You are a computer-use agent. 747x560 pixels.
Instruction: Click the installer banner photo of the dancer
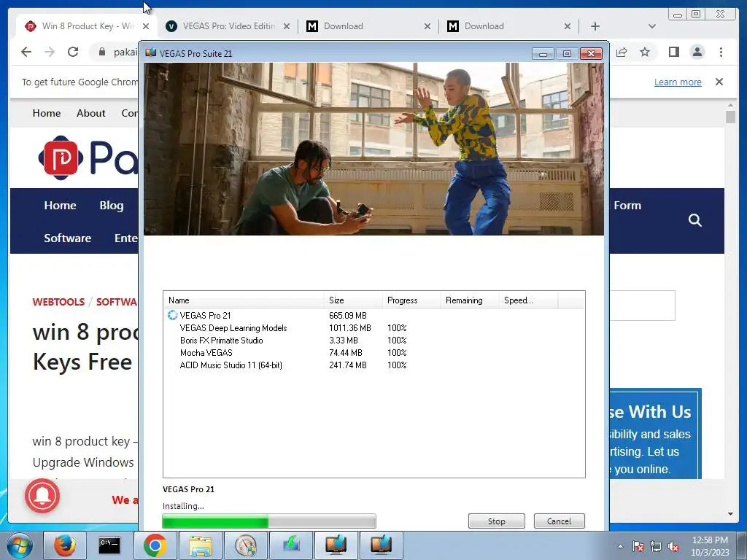click(374, 149)
